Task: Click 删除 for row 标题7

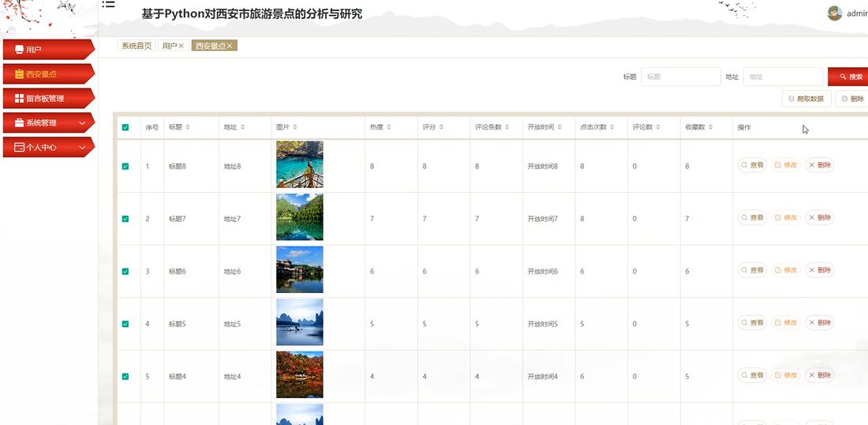Action: tap(820, 218)
